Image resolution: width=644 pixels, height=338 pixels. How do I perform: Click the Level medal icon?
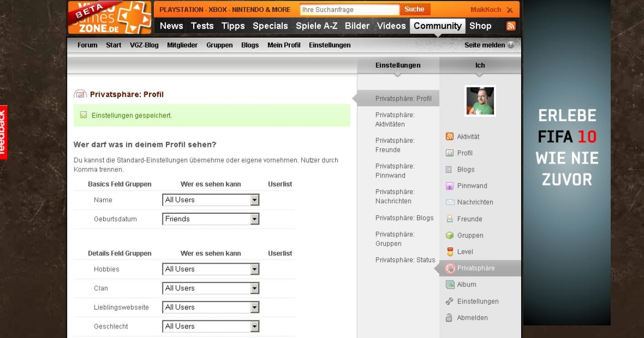tap(450, 251)
